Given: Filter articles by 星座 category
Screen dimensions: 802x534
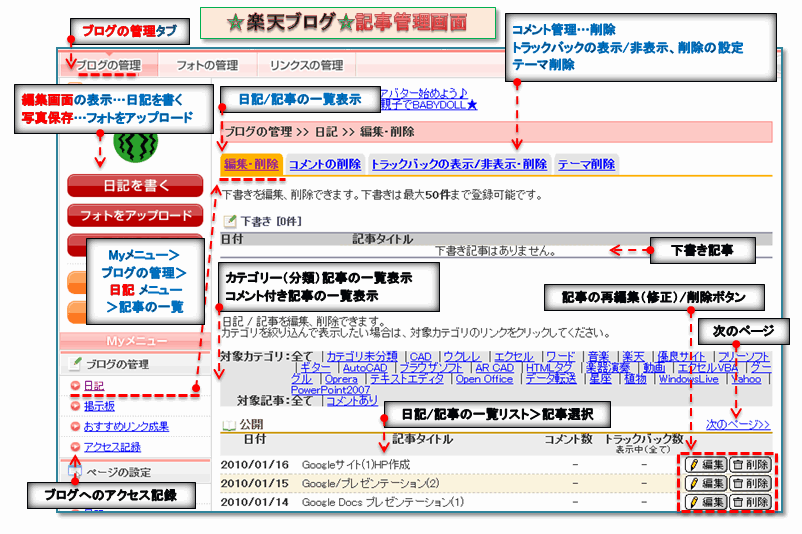Looking at the screenshot, I should coord(600,379).
